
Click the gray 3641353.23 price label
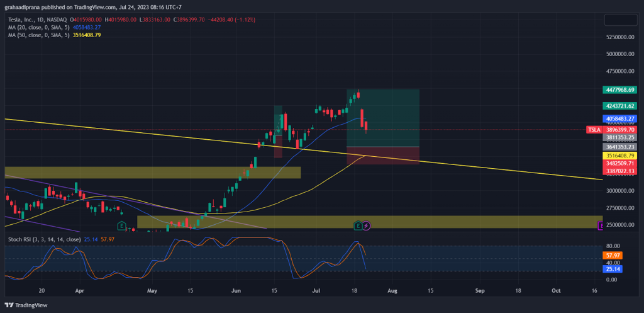[619, 147]
